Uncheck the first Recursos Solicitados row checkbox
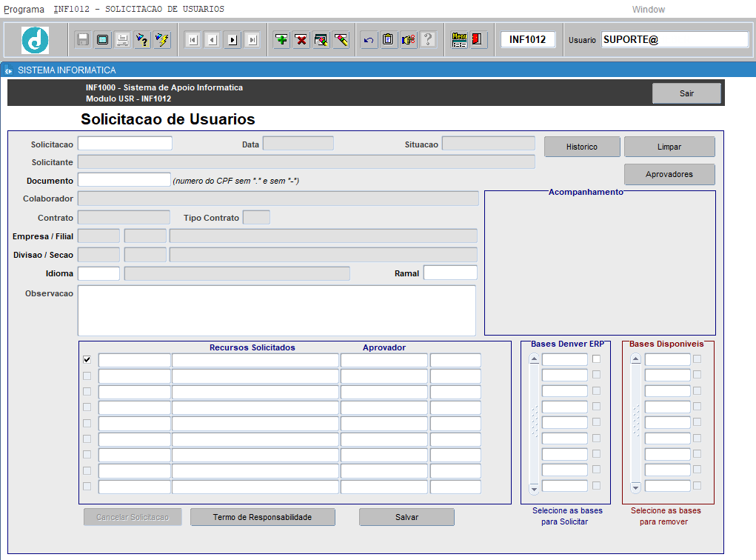 point(87,360)
